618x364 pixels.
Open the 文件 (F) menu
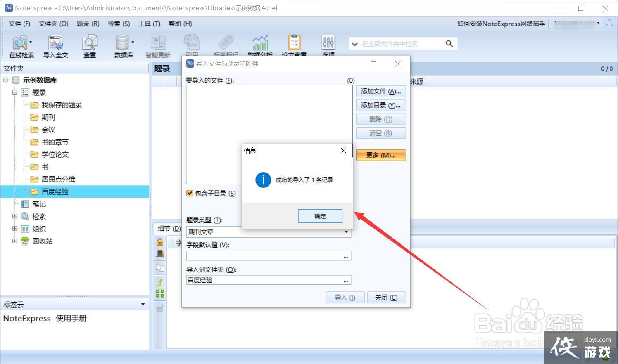tap(19, 24)
